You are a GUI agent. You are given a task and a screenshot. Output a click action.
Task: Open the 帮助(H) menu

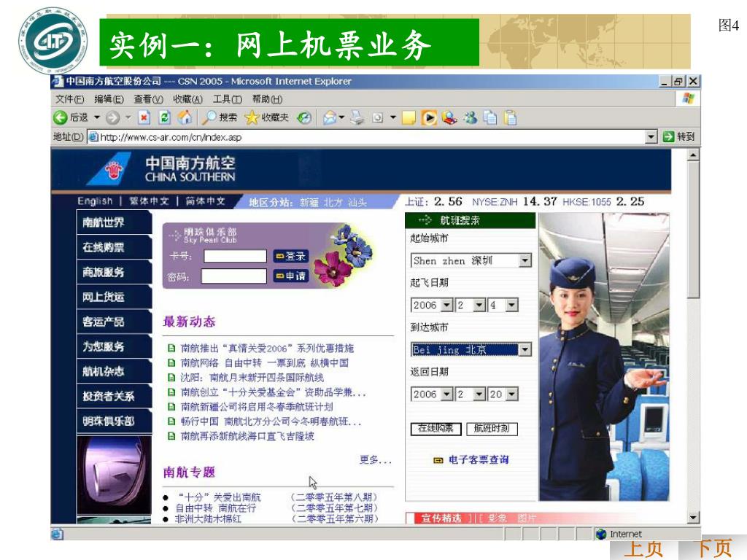pos(267,99)
